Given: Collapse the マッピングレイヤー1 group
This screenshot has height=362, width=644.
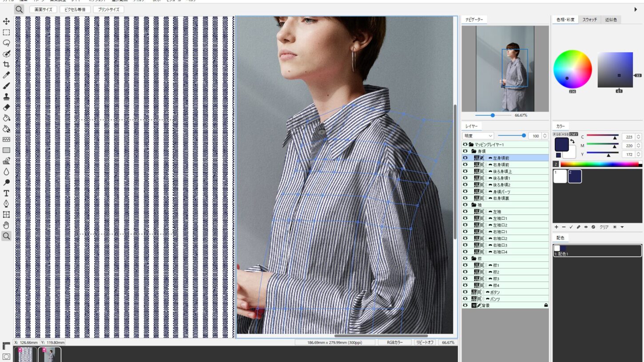Looking at the screenshot, I should tap(471, 145).
